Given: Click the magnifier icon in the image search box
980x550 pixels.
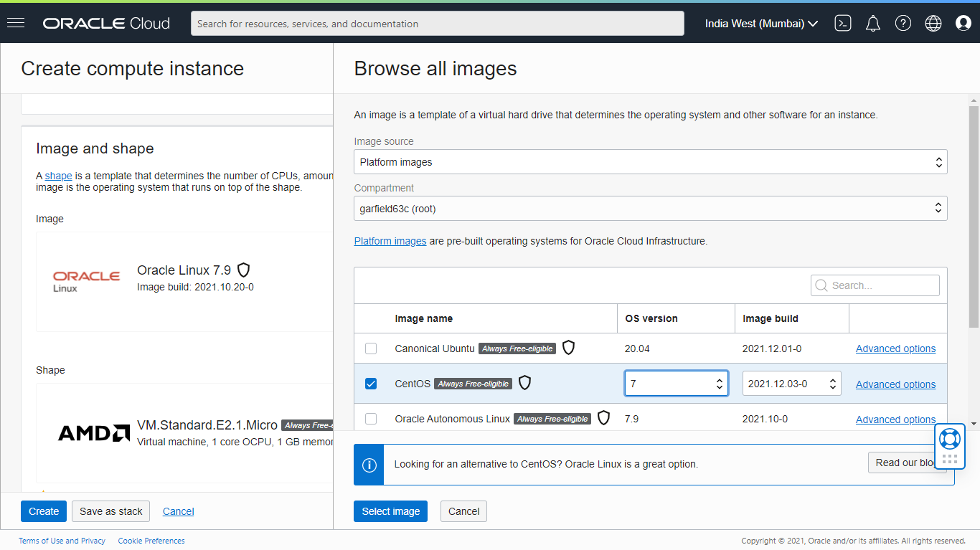Looking at the screenshot, I should (x=821, y=285).
